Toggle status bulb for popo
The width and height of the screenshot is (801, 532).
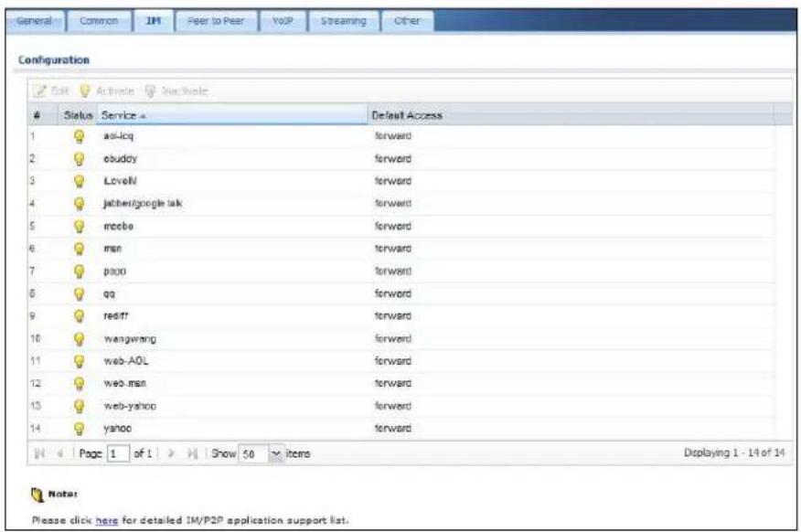pos(80,271)
